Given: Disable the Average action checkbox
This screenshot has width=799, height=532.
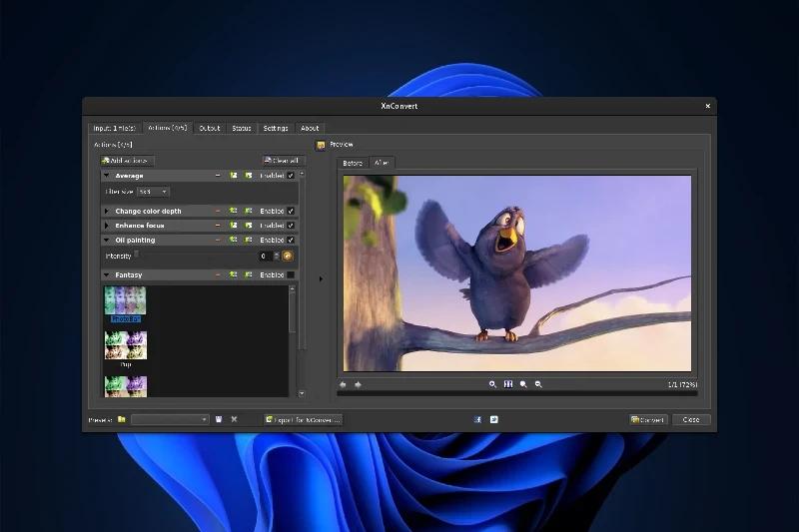Looking at the screenshot, I should [x=291, y=176].
